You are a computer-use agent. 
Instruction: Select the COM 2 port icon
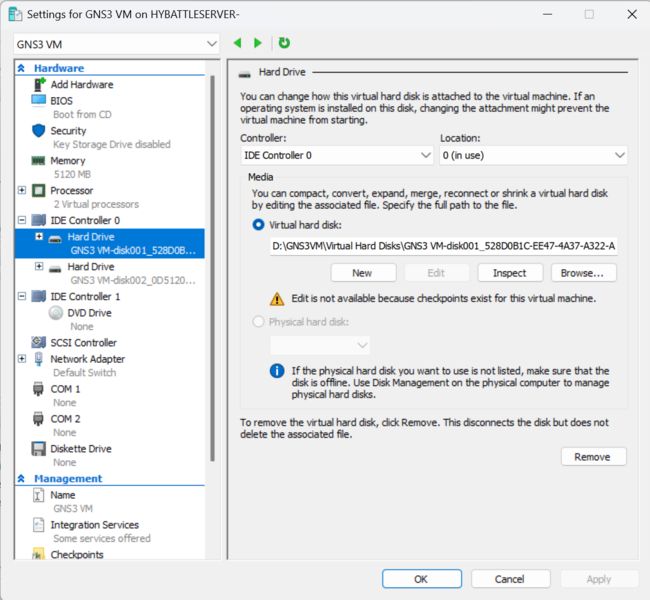(x=38, y=419)
